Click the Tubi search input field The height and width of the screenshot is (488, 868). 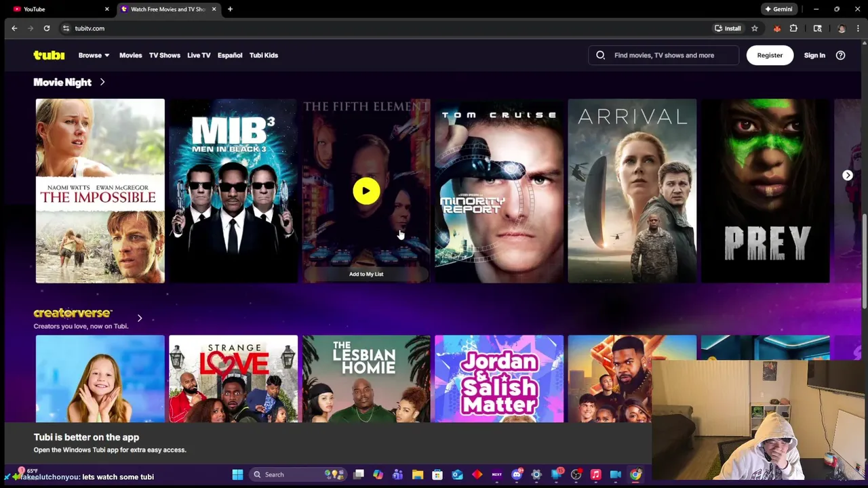pos(665,56)
